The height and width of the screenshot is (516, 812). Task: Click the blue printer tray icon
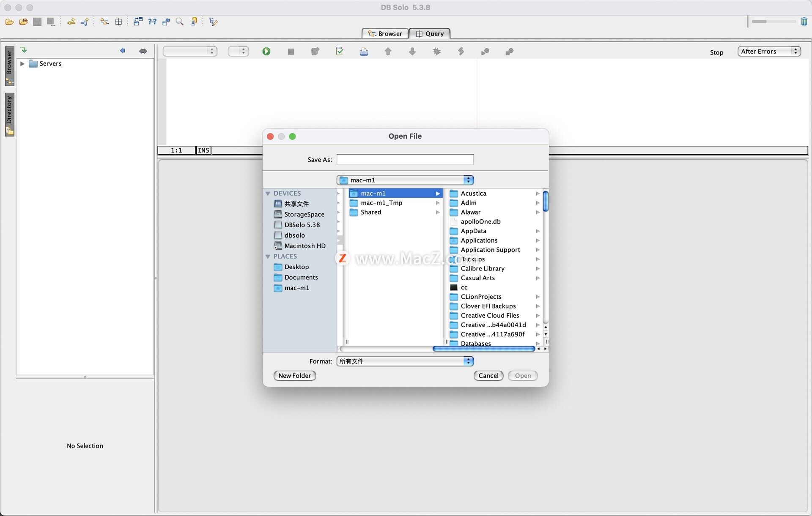pos(364,52)
